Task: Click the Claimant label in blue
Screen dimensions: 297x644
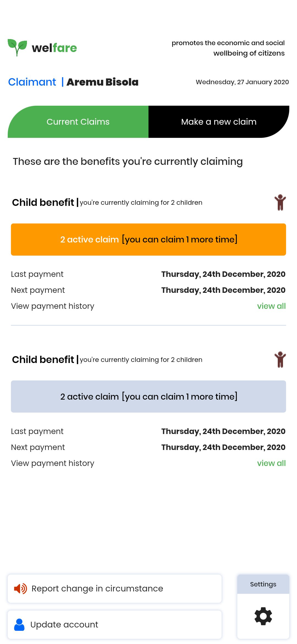Action: tap(32, 82)
